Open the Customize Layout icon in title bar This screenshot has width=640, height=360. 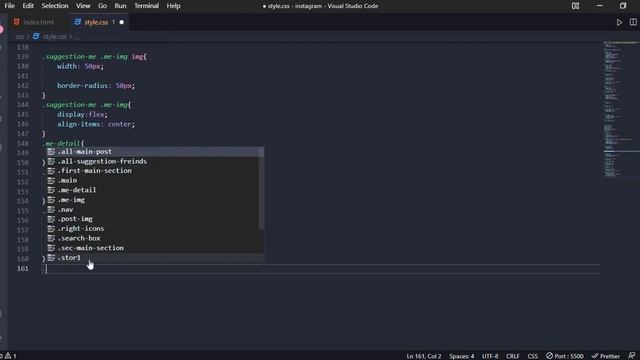(x=576, y=6)
